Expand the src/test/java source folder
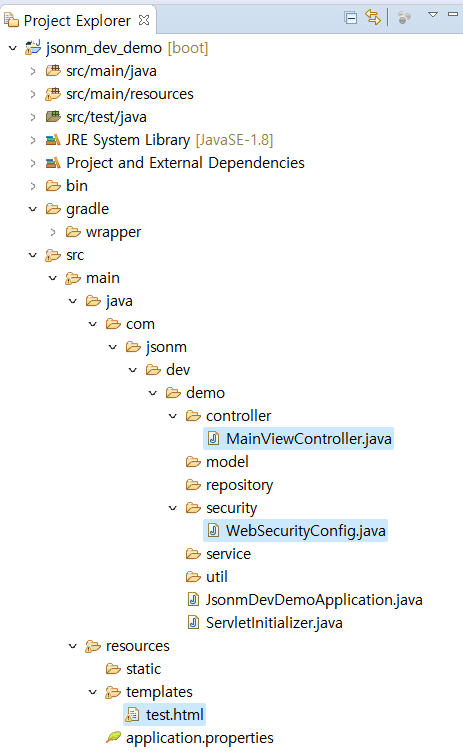Screen dimensions: 463x753 coord(33,117)
